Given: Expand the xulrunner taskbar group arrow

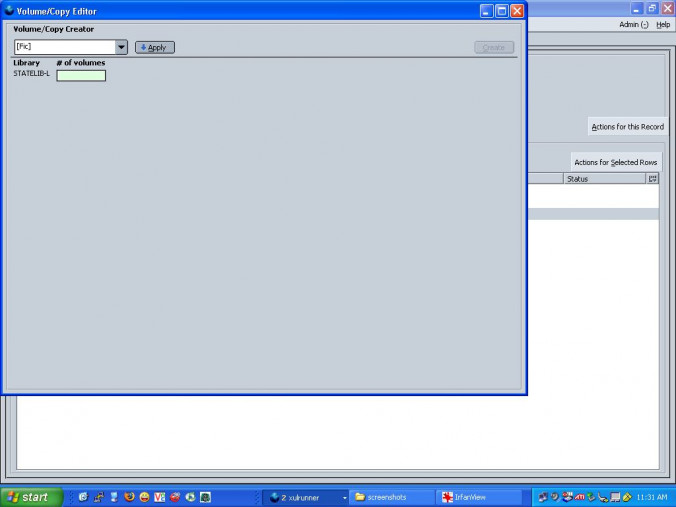Looking at the screenshot, I should click(x=344, y=498).
